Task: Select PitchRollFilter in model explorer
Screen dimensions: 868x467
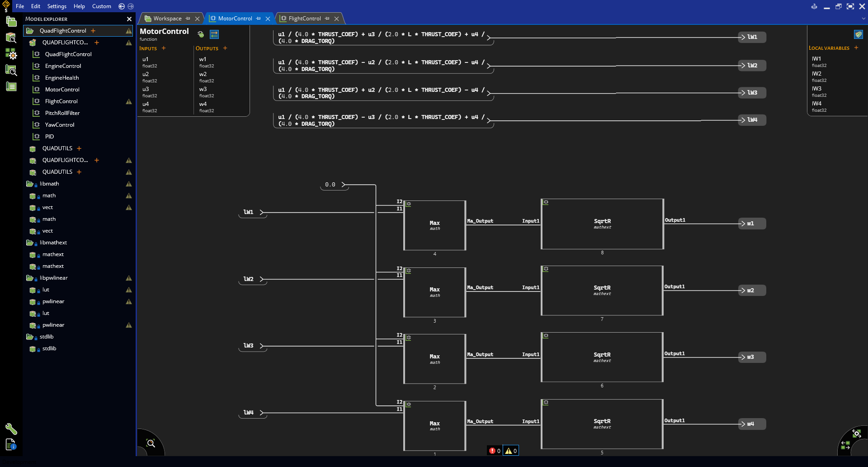Action: (x=62, y=113)
